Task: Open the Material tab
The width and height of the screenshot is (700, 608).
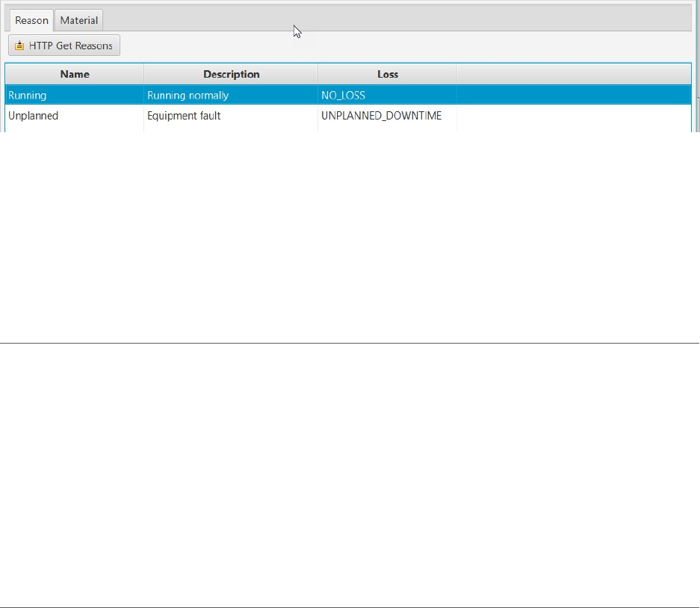Action: click(78, 20)
